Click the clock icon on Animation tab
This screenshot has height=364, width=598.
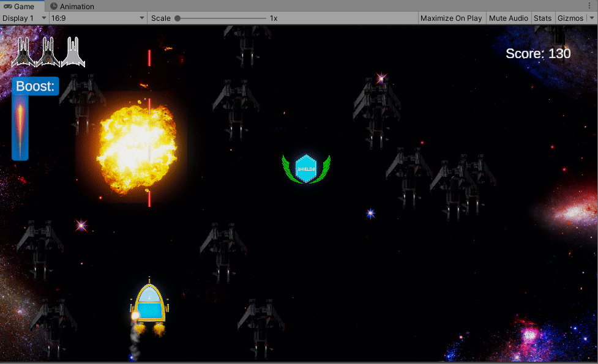click(x=54, y=6)
